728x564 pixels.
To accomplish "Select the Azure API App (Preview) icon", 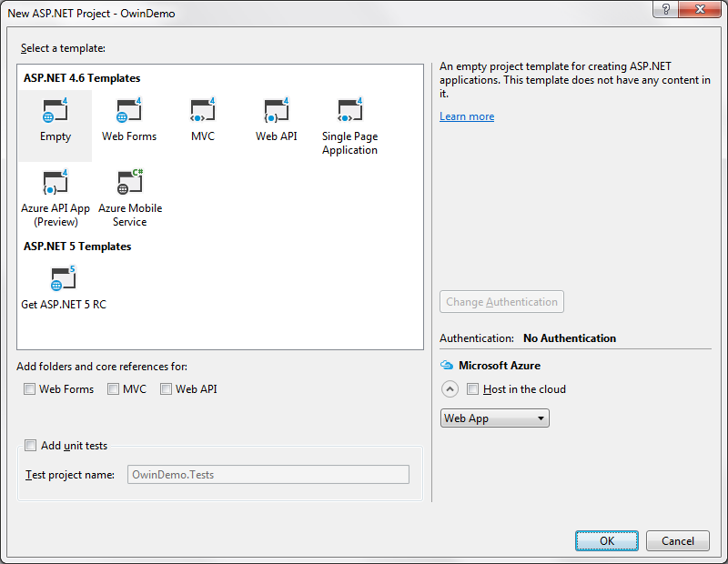I will 56,182.
